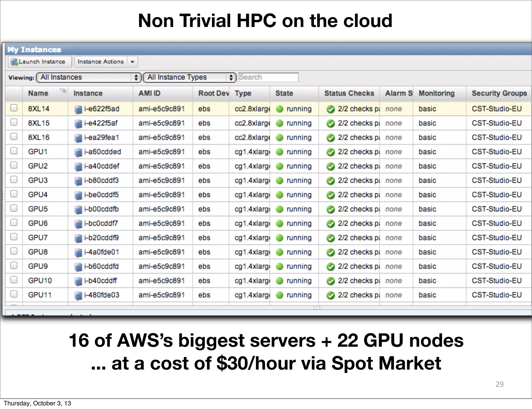The width and height of the screenshot is (532, 409).
Task: Check the GPU11 instance checkbox
Action: 14,294
